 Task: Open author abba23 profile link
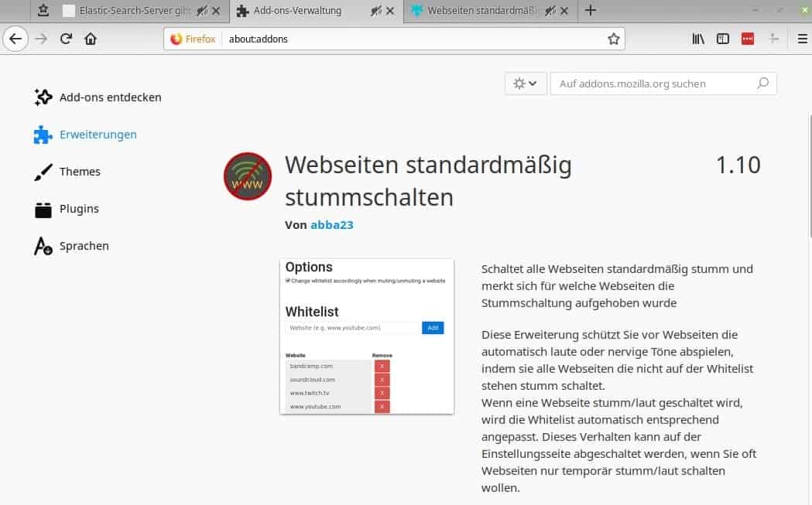click(331, 225)
